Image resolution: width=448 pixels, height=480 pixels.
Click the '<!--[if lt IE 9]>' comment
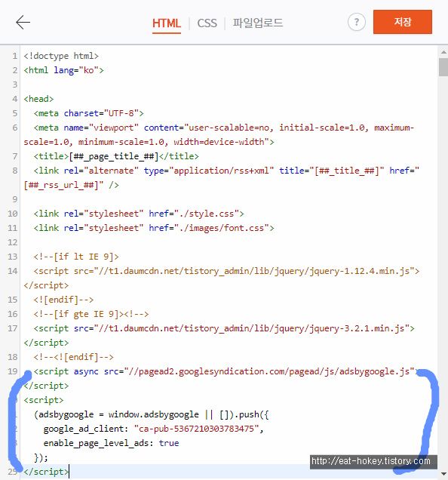(x=76, y=257)
